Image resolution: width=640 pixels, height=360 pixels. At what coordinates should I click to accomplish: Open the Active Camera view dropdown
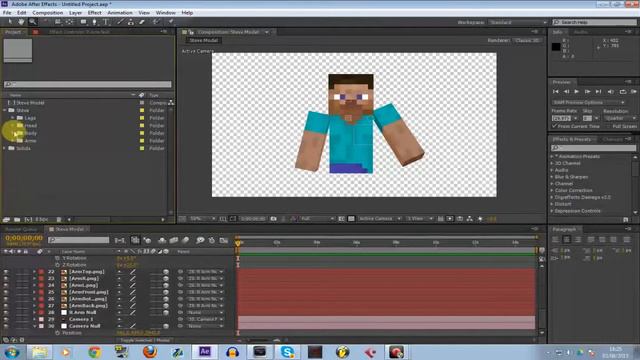pos(380,219)
